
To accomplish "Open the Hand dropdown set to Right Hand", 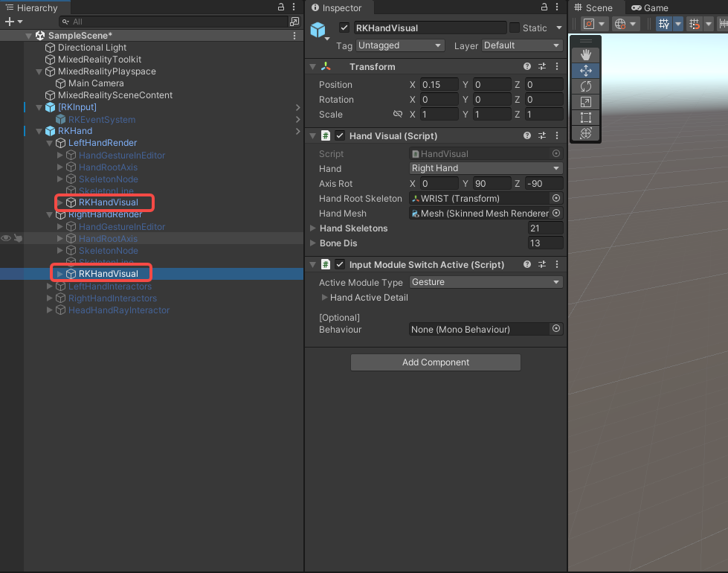I will pos(486,168).
